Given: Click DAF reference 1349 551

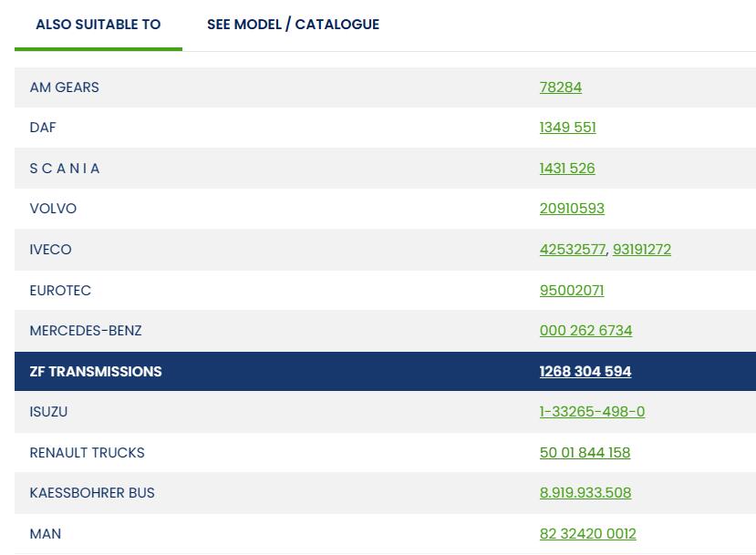Looking at the screenshot, I should coord(567,128).
